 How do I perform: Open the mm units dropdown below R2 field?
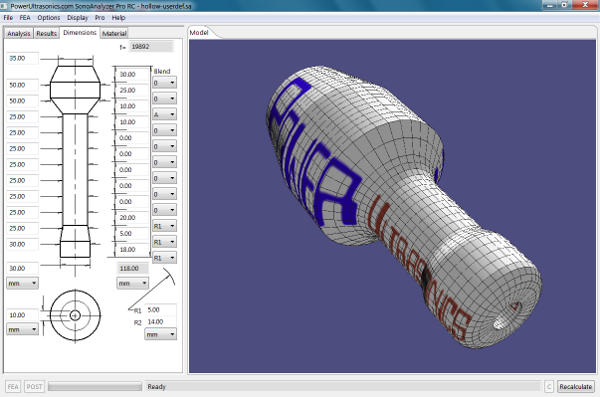[x=160, y=334]
